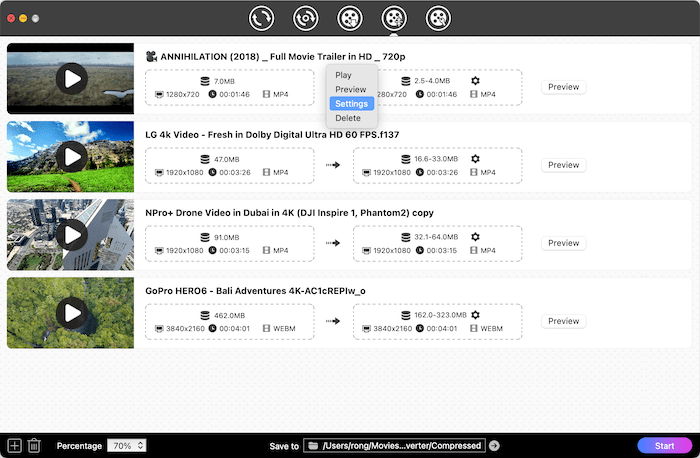Click Preview button for GoPro HERO6 video
The image size is (700, 458).
pos(563,321)
